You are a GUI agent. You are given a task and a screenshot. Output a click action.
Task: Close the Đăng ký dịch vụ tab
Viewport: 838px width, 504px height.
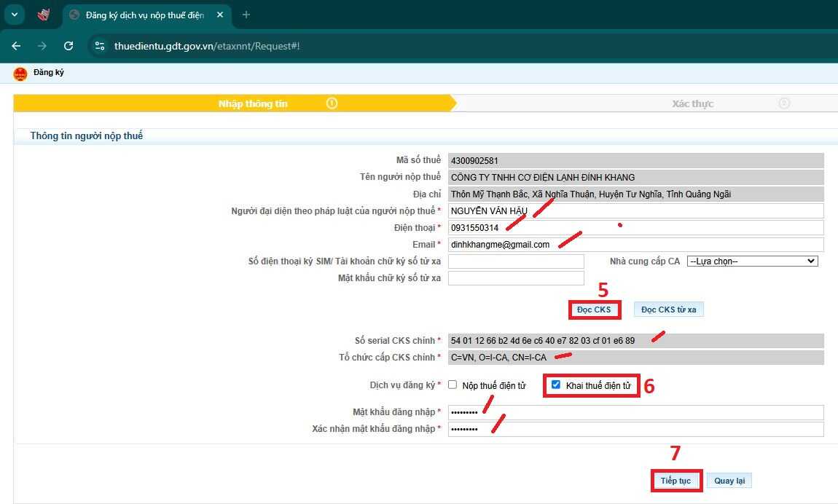pos(219,15)
